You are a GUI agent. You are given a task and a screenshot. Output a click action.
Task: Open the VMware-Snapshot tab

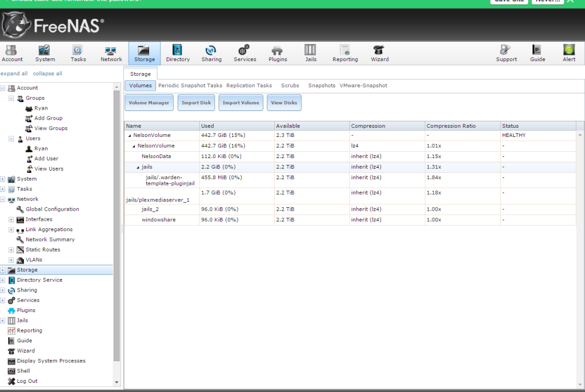pos(363,86)
